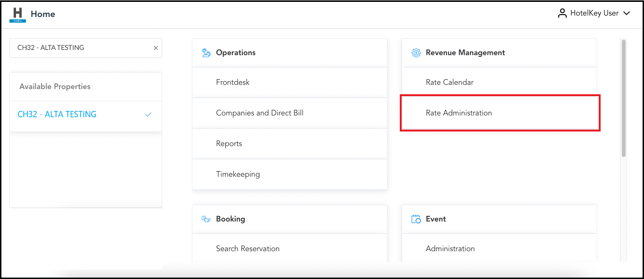Clear the property search with the X icon
644x279 pixels.
pyautogui.click(x=156, y=48)
